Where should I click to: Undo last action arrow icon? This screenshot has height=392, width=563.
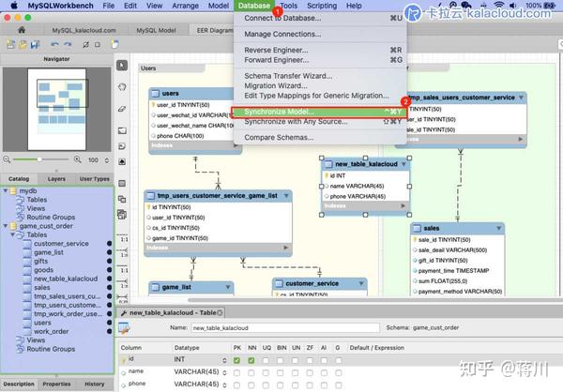tap(54, 44)
